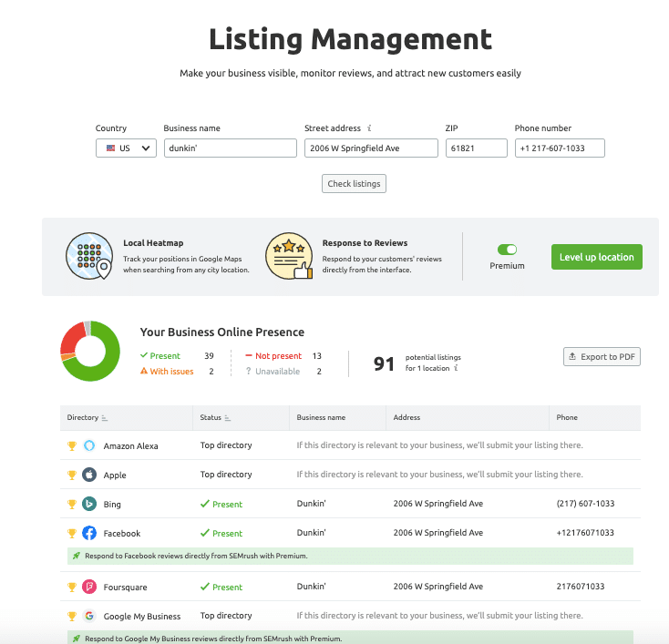Click the Bing directory logo
The height and width of the screenshot is (644, 669).
[x=89, y=504]
